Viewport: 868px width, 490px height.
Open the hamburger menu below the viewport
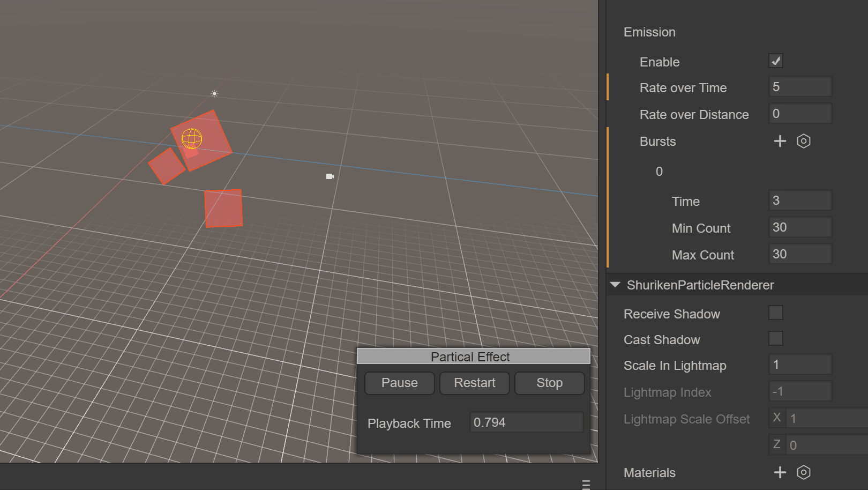[586, 485]
